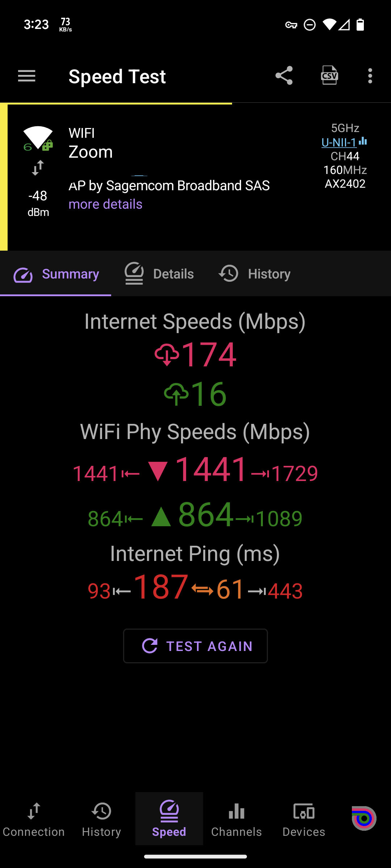The height and width of the screenshot is (868, 391).
Task: Open the more details link
Action: tap(105, 204)
